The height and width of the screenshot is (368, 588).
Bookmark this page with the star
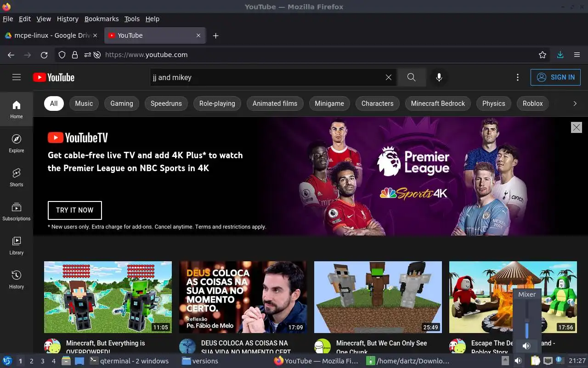[543, 55]
